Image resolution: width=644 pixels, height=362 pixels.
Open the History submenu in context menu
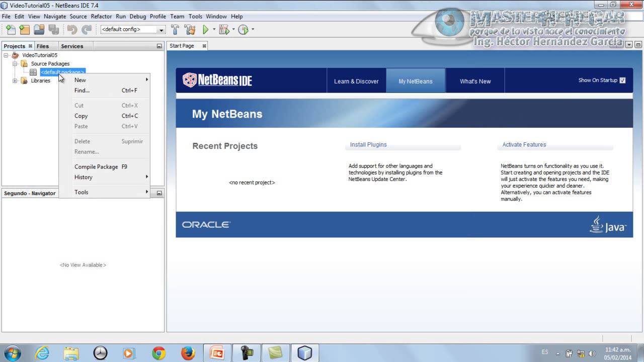pyautogui.click(x=105, y=177)
